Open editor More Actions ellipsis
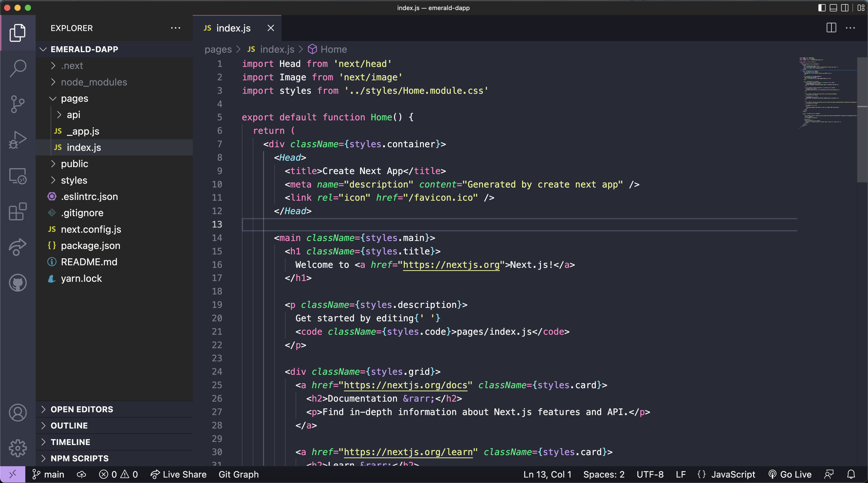The width and height of the screenshot is (868, 483). [850, 28]
